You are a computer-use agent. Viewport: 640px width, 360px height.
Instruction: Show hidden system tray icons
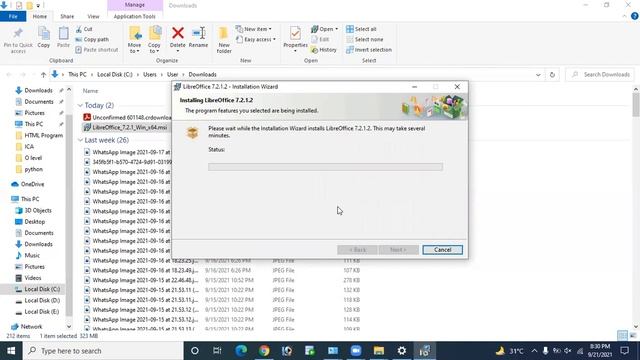point(534,351)
